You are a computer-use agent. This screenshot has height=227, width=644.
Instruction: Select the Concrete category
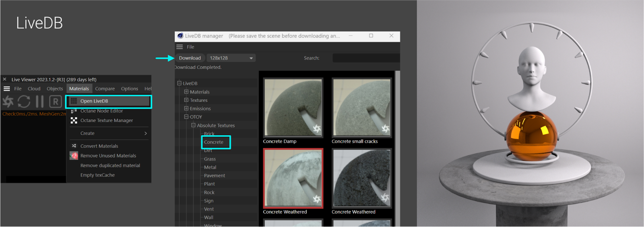point(214,142)
